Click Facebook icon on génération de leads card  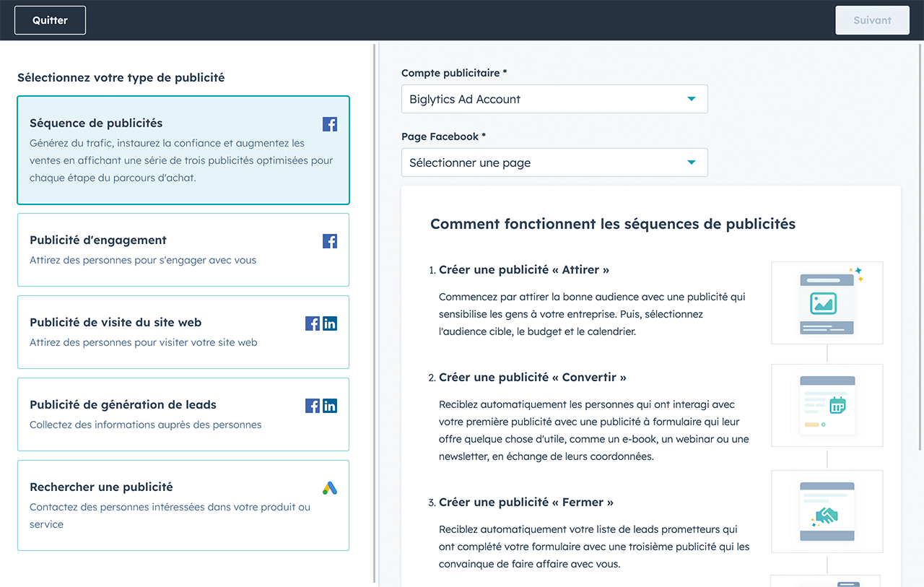click(x=313, y=406)
